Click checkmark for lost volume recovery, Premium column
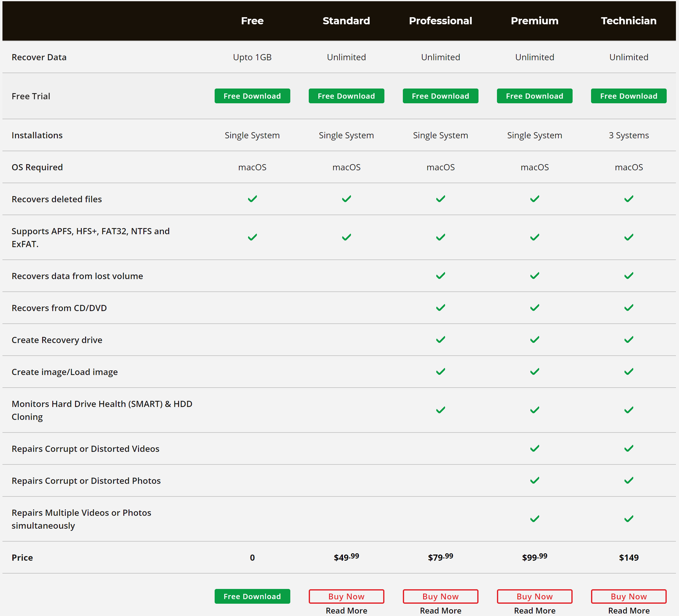This screenshot has height=616, width=679. point(534,276)
